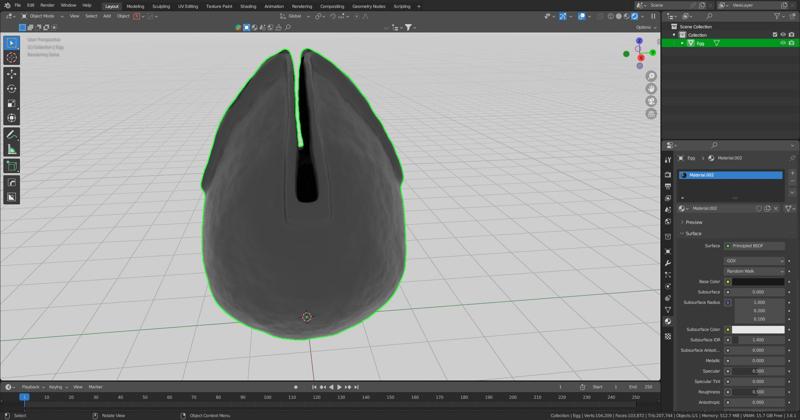Collapse the Collection tree in outliner

674,35
